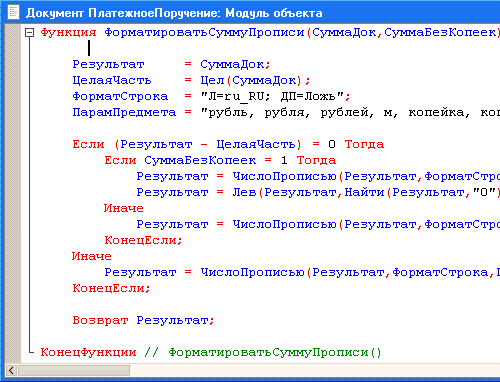Click the string "Л=ru_RU; ДП=Ложь"

pyautogui.click(x=272, y=96)
